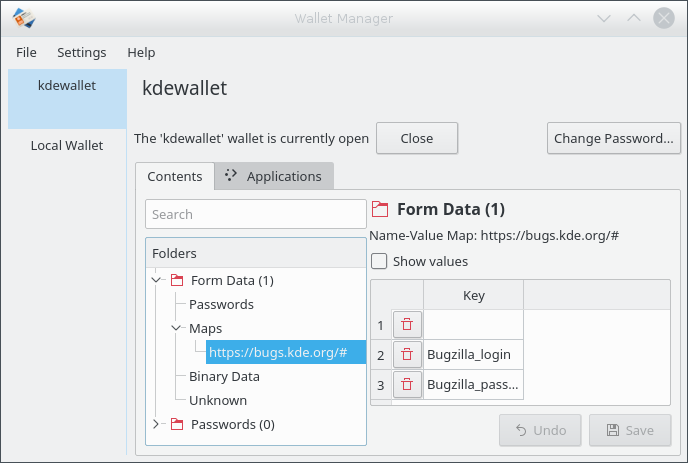Select the Binary Data tree item
Viewport: 688px width, 463px height.
pyautogui.click(x=224, y=376)
